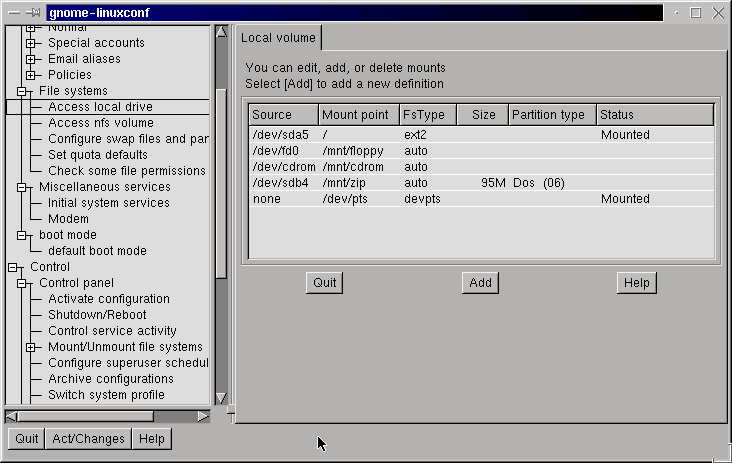Click the horizontal scrollbar thumb of tree
This screenshot has height=463, width=732.
click(85, 416)
